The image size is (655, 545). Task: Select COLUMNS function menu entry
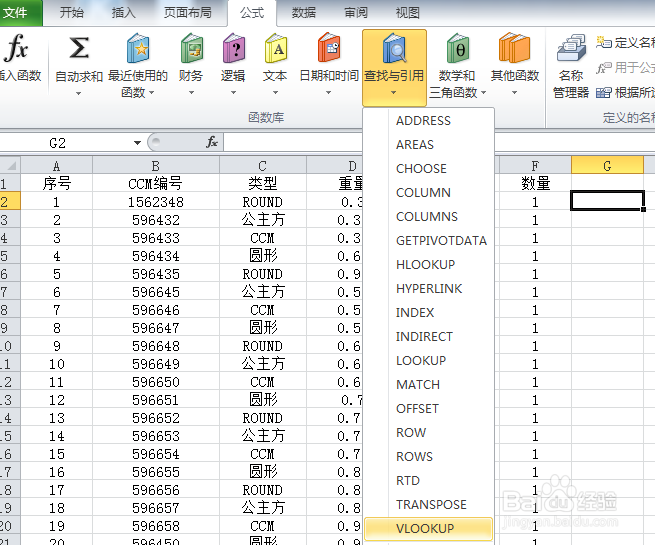[x=428, y=217]
